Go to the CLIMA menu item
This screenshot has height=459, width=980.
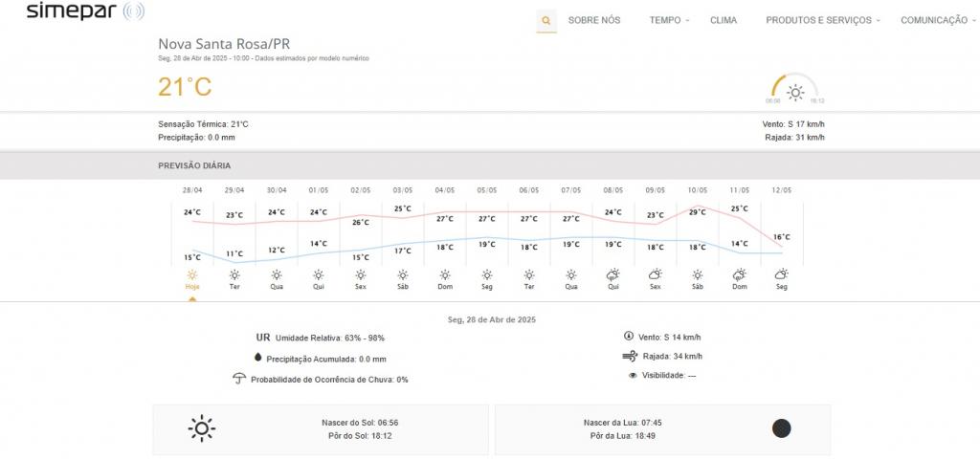click(x=724, y=20)
